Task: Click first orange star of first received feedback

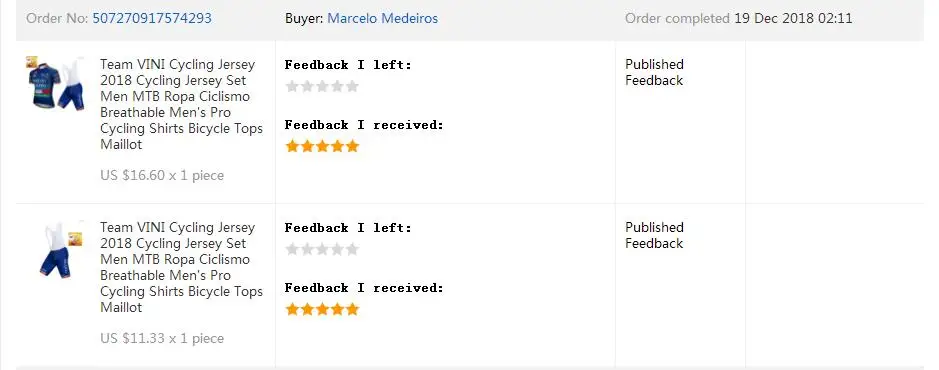Action: tap(292, 146)
